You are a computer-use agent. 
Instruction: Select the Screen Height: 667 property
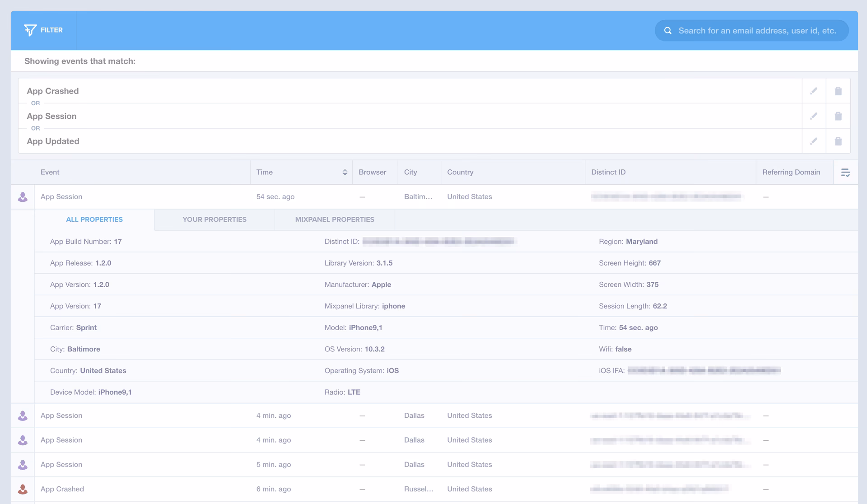click(x=629, y=263)
